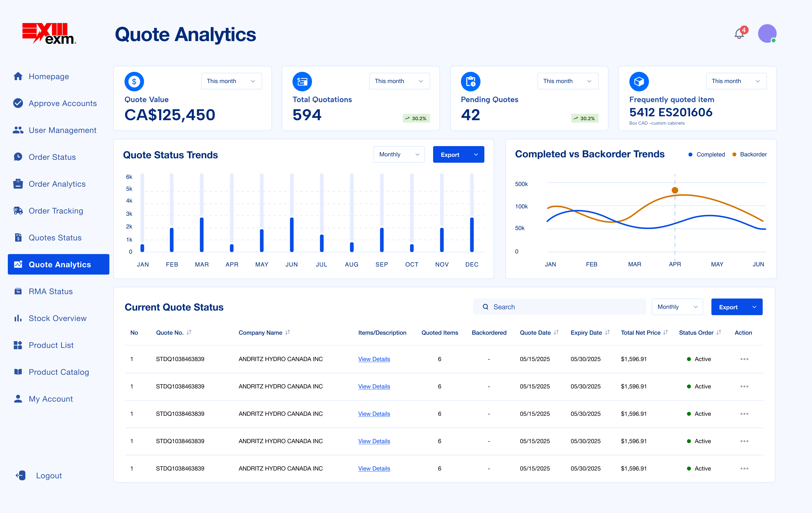
Task: Sort table by Quote No. column
Action: (189, 332)
